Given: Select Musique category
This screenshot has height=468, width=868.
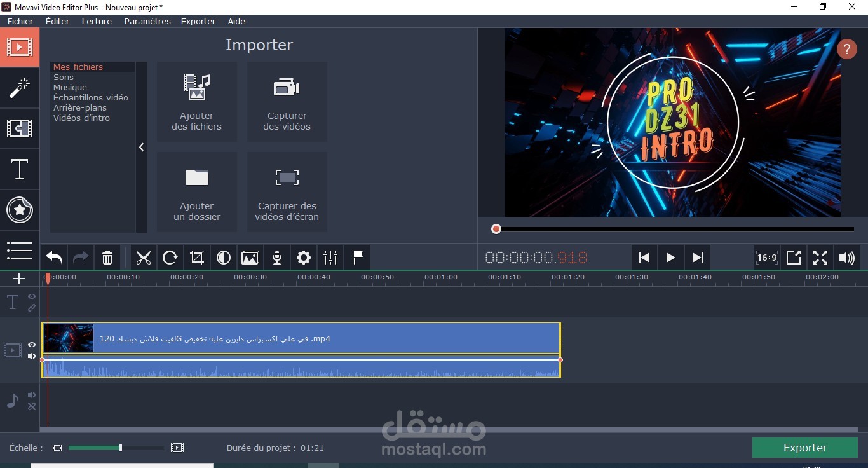Looking at the screenshot, I should click(70, 87).
